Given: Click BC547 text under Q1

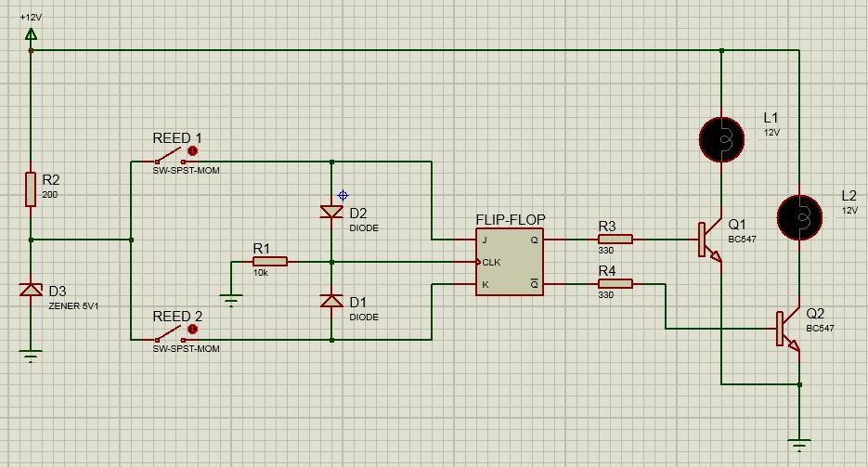Looking at the screenshot, I should click(742, 239).
